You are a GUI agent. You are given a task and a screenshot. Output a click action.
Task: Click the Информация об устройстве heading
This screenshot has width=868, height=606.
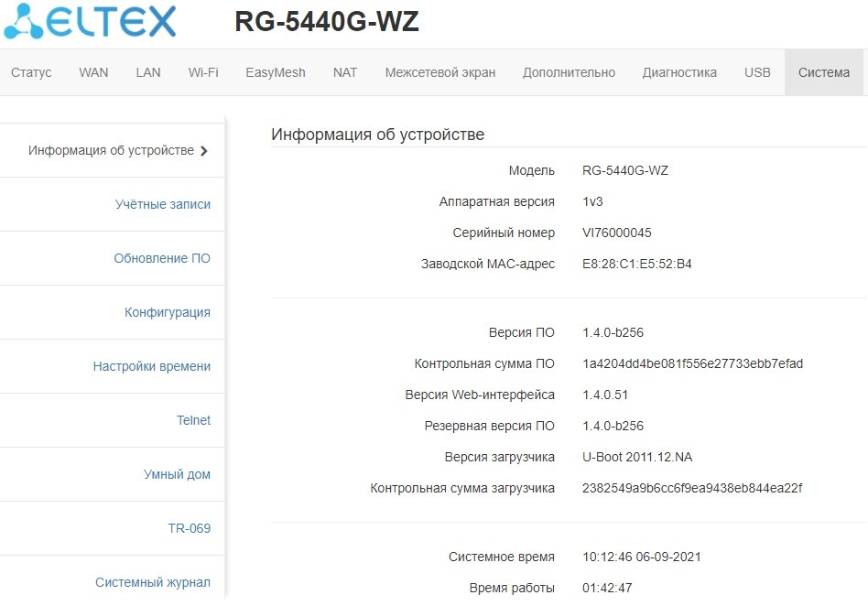pos(377,135)
